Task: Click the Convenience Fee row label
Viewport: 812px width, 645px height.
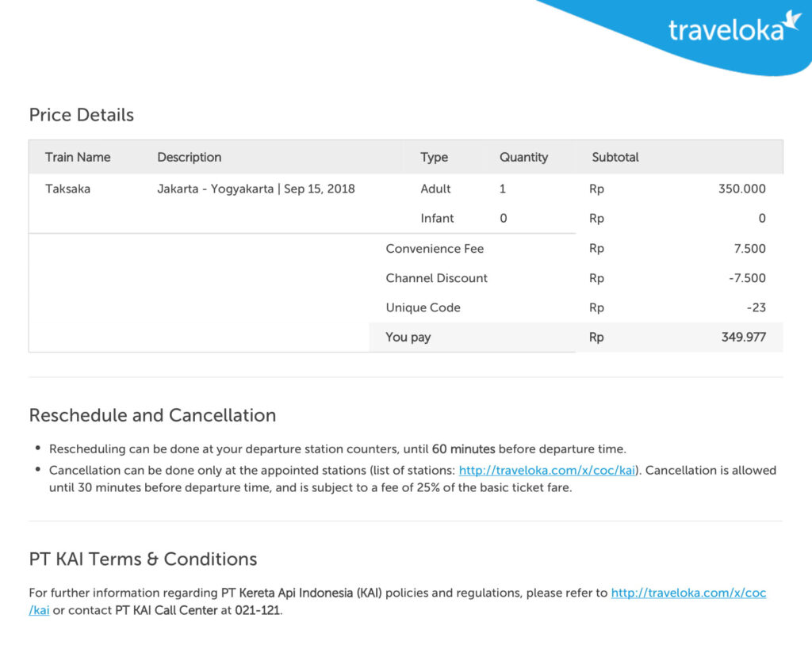Action: tap(435, 249)
